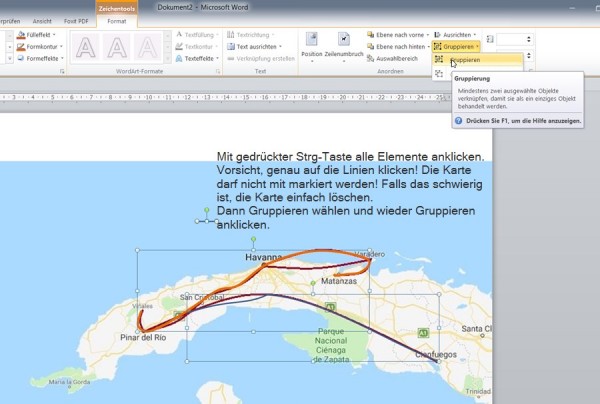Screen dimensions: 600x404
Task: Click the green rotation handle above Havanna
Action: point(253,239)
